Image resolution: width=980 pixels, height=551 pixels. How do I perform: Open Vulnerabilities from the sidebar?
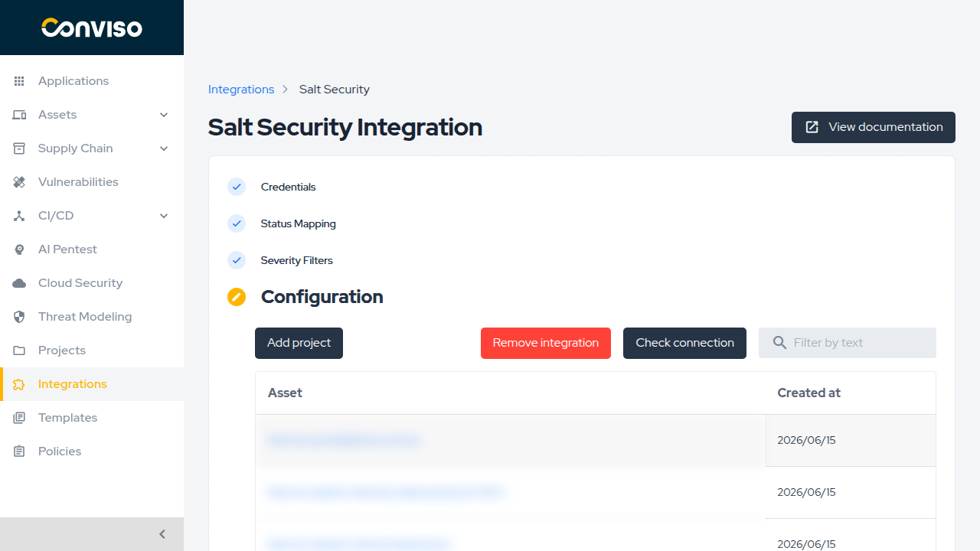point(92,182)
